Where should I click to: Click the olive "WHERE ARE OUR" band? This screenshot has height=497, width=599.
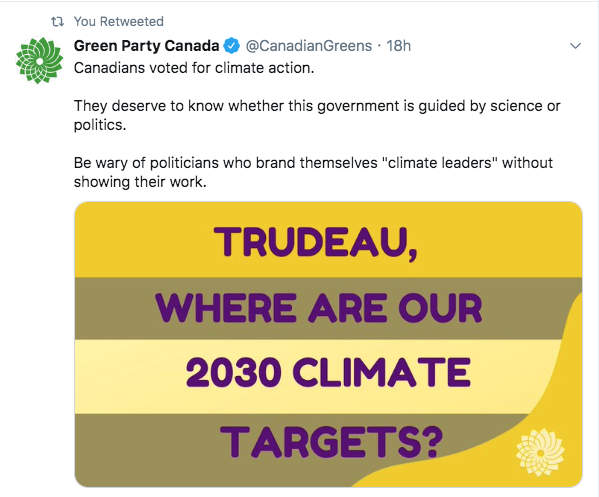(319, 308)
